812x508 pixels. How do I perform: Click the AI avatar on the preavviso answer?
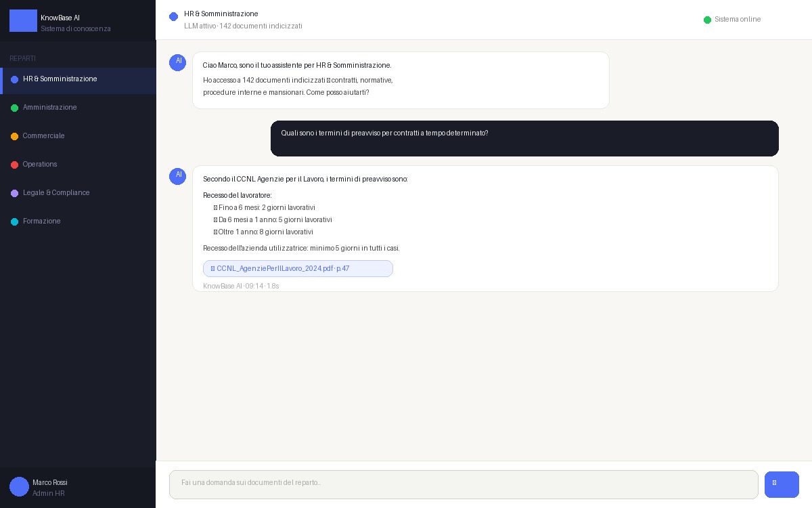(x=178, y=176)
